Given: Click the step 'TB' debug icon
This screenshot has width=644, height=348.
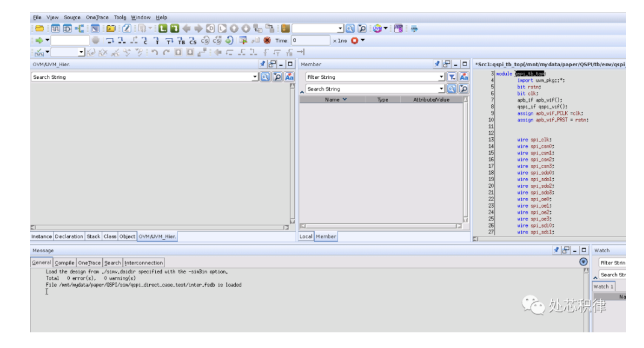Looking at the screenshot, I should point(181,40).
